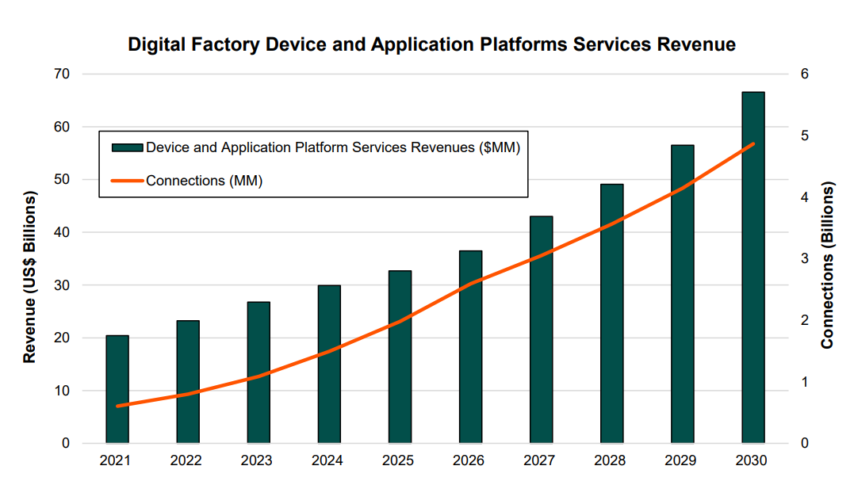This screenshot has height=504, width=854.
Task: Select the 2023 revenue bar
Action: point(258,372)
